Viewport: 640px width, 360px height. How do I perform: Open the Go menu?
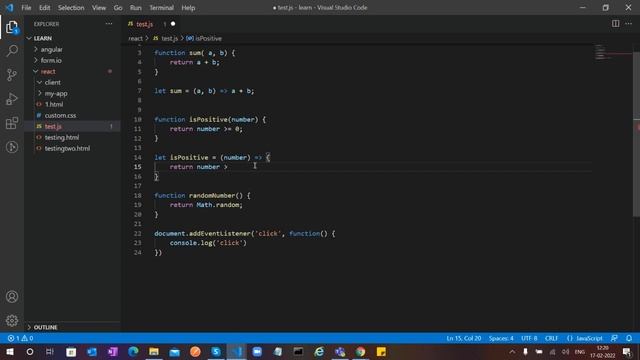[118, 8]
